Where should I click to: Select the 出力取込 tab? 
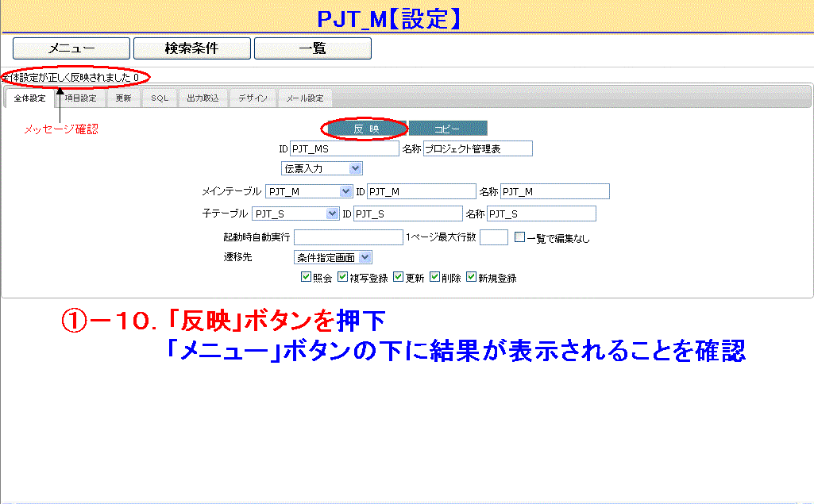pos(203,98)
